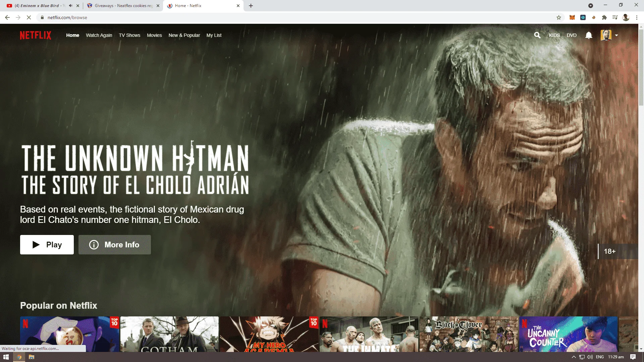Mute the Eminem YouTube tab audio icon
Image resolution: width=644 pixels, height=362 pixels.
click(x=71, y=6)
